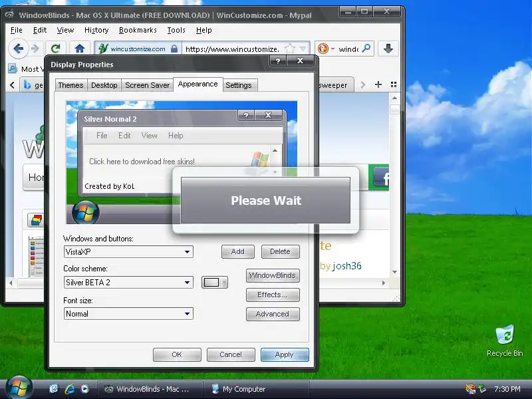Click the magnifier search icon
Image resolution: width=532 pixels, height=399 pixels.
[366, 49]
